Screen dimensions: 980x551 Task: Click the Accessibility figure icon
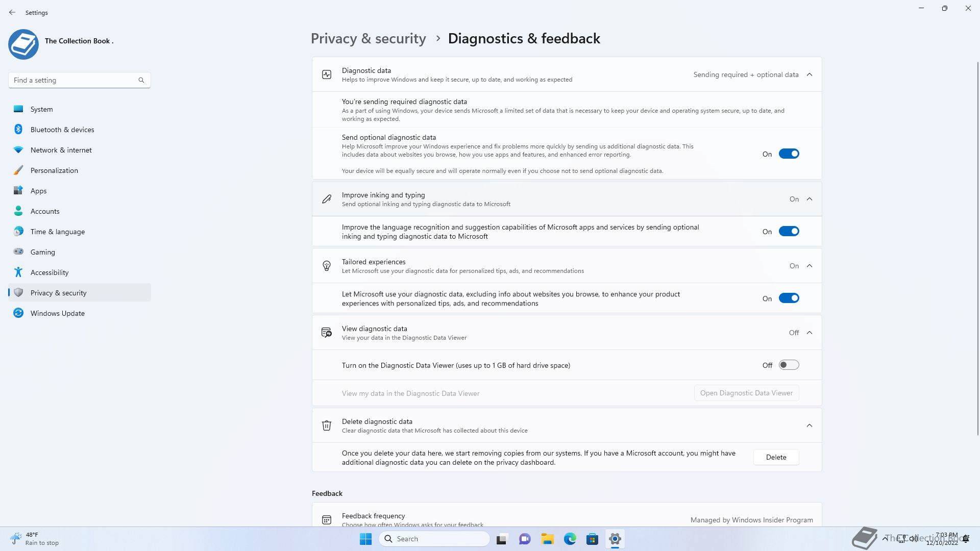coord(18,272)
